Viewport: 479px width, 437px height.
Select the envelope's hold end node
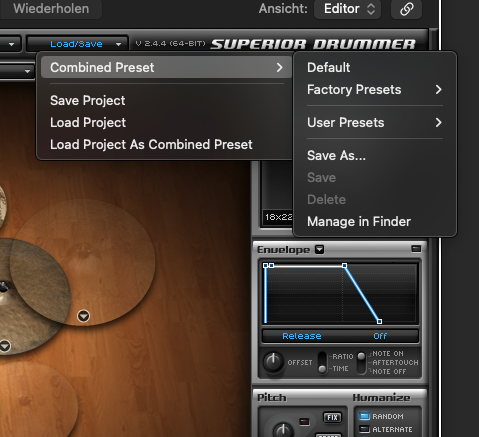pyautogui.click(x=344, y=266)
